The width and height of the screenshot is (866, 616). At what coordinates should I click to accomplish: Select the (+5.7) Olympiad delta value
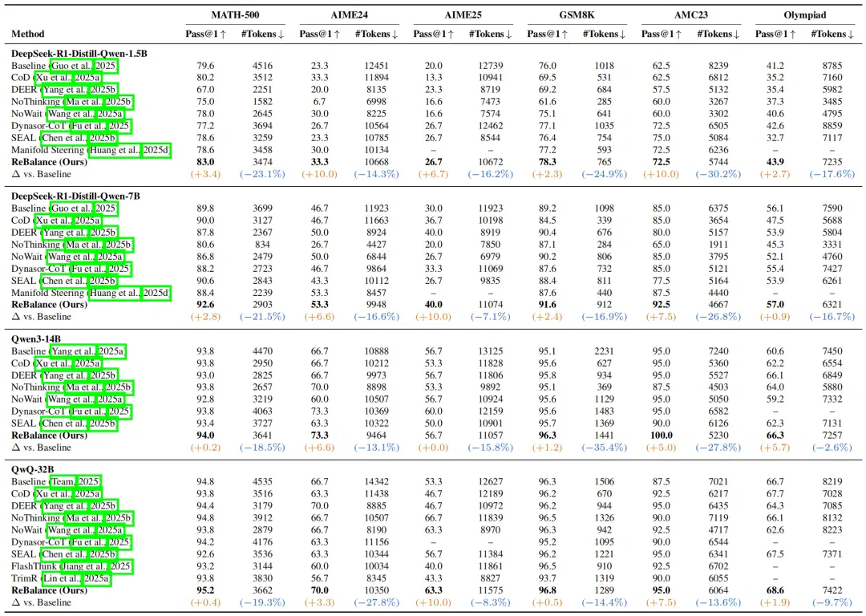click(x=775, y=448)
